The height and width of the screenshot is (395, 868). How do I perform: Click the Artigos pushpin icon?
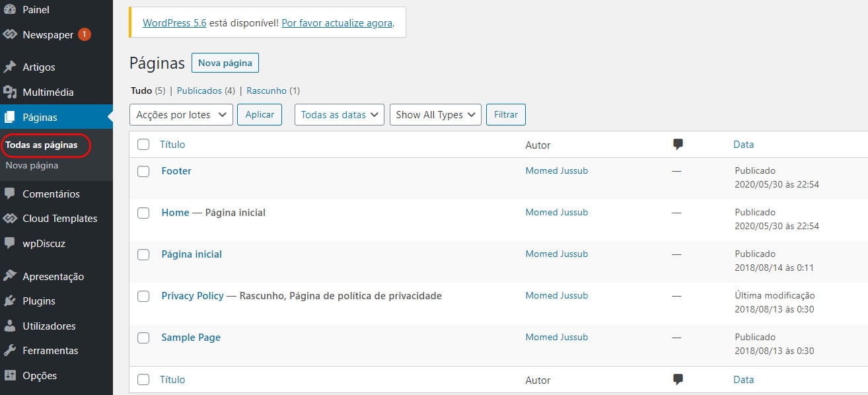[10, 67]
